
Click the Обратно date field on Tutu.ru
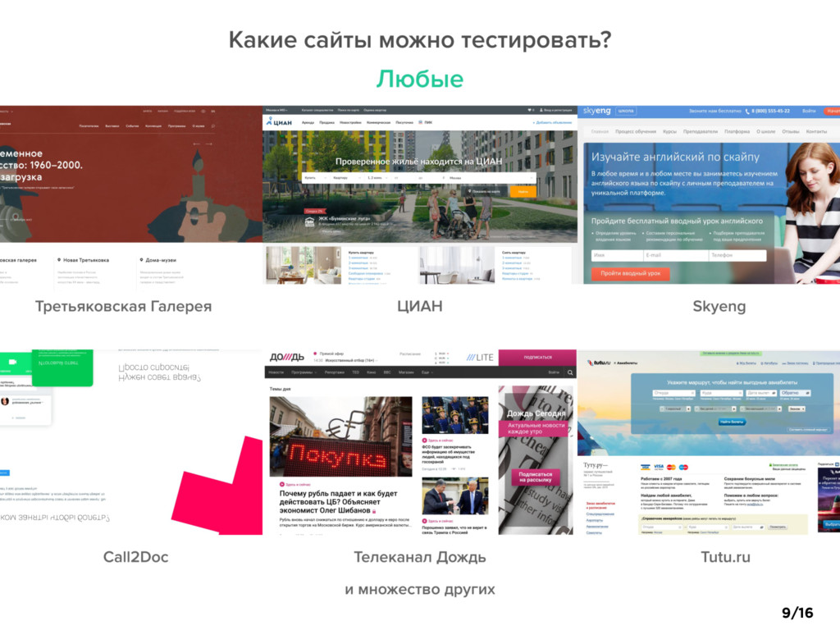(x=796, y=393)
